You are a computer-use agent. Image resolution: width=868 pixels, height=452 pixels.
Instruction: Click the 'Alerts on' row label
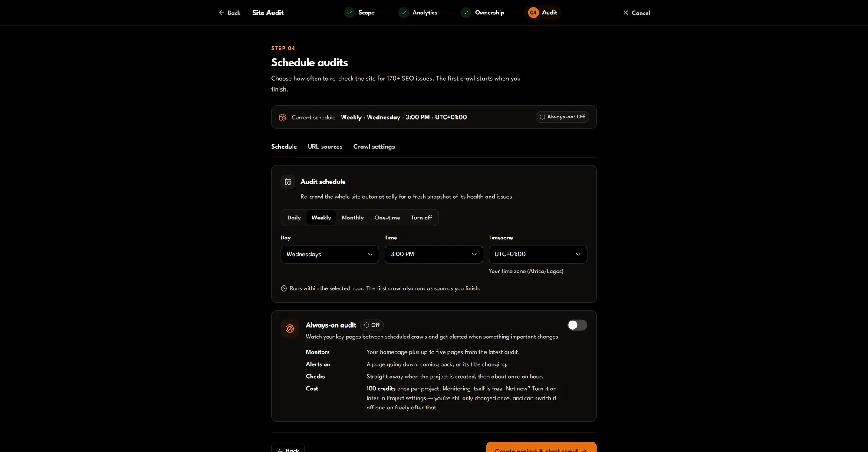(x=318, y=364)
